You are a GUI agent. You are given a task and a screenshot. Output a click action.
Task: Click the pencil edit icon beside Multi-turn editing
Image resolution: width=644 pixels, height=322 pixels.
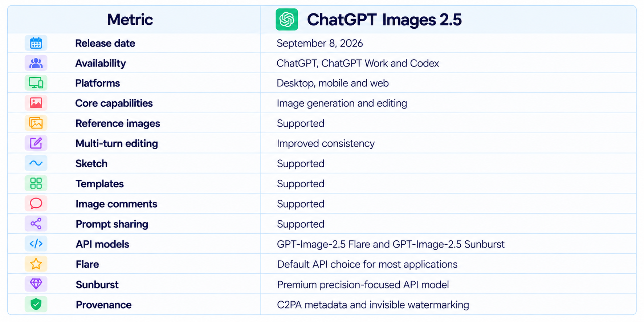(x=36, y=143)
